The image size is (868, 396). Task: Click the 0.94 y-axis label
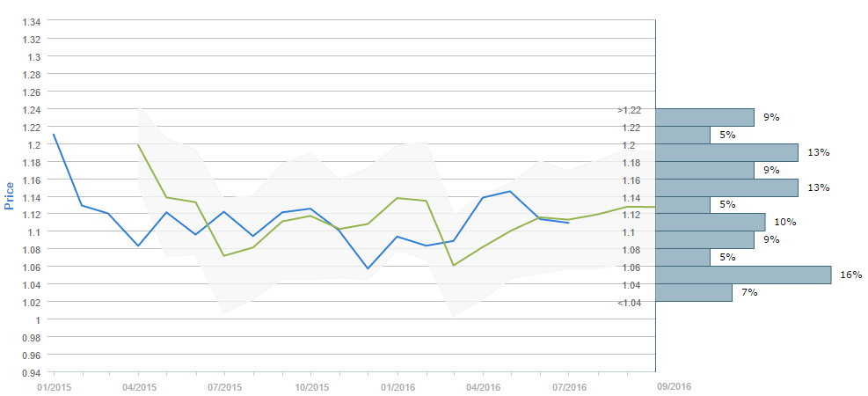pos(32,372)
